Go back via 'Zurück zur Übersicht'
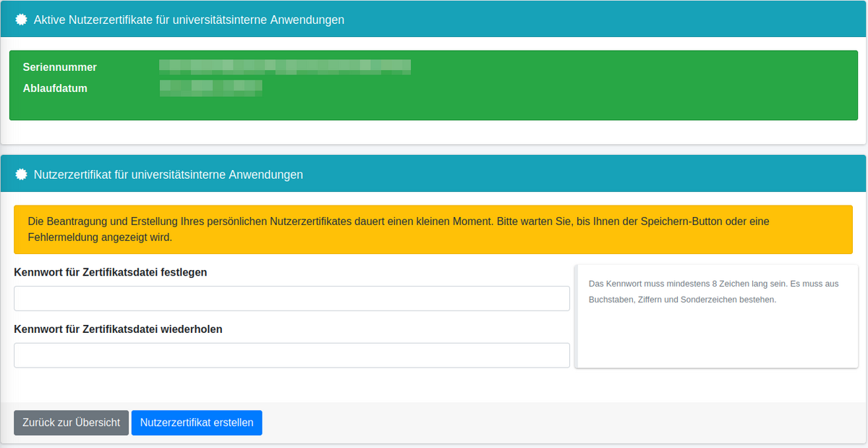 pos(71,423)
